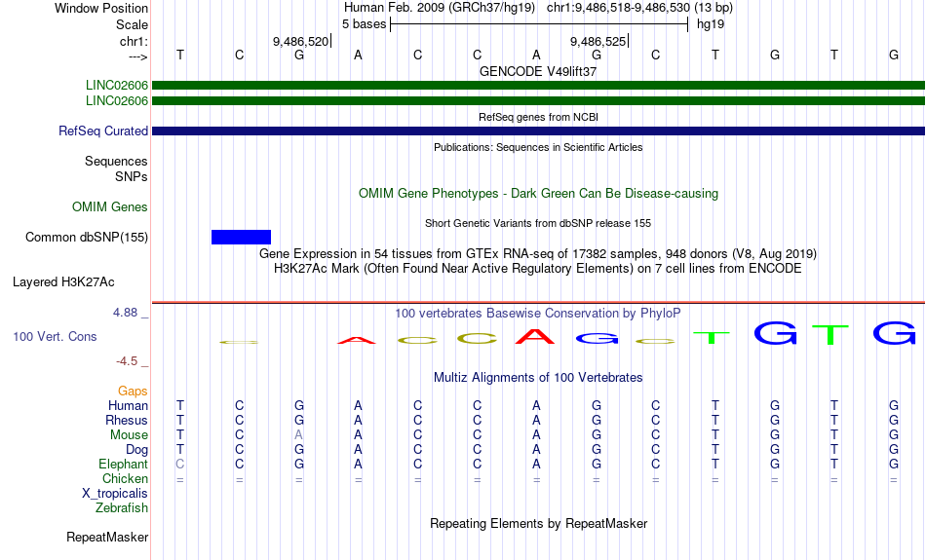Click the Elephant species label

[x=124, y=465]
